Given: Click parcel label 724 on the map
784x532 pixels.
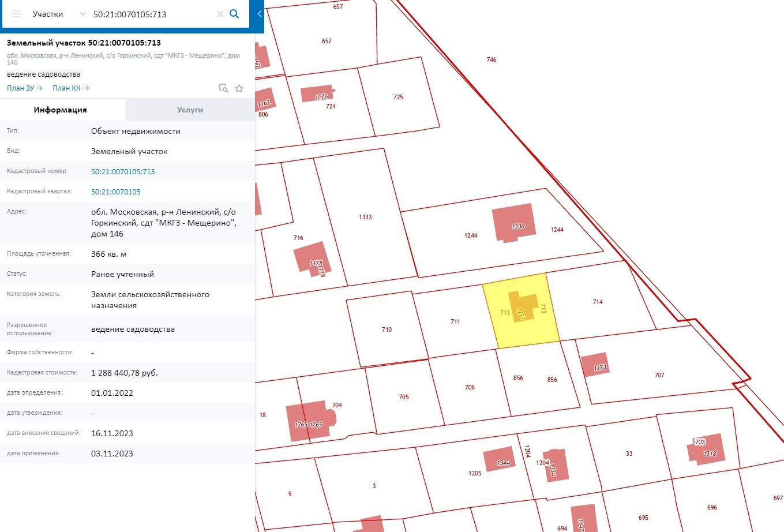Looking at the screenshot, I should coord(331,106).
